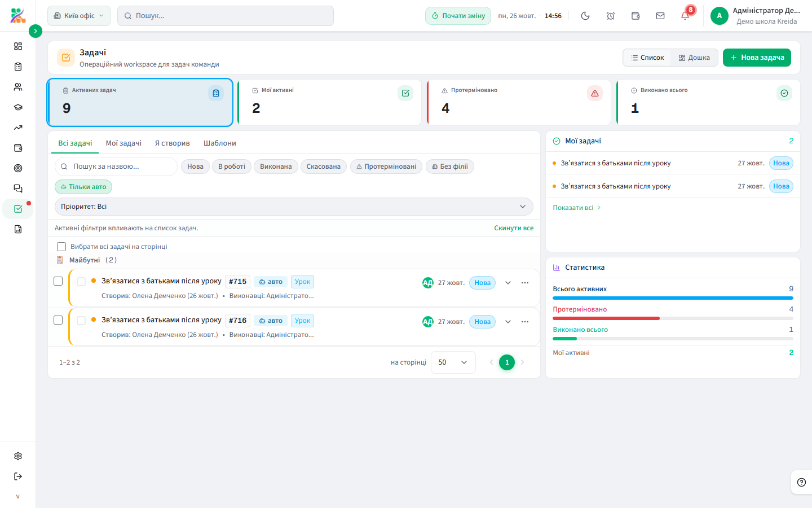Image resolution: width=812 pixels, height=508 pixels.
Task: Mark task #715 as done checkbox
Action: click(81, 282)
